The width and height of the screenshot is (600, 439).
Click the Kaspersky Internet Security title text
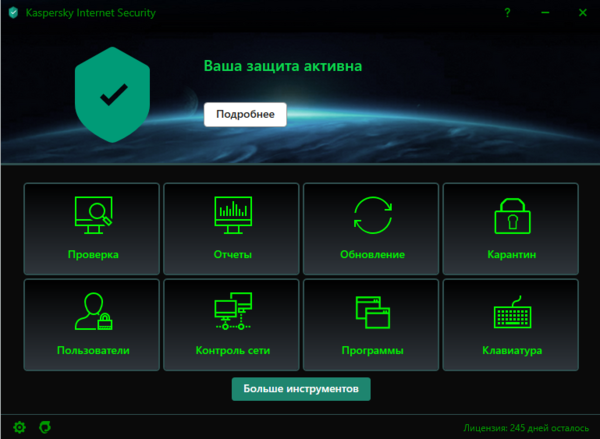click(91, 13)
